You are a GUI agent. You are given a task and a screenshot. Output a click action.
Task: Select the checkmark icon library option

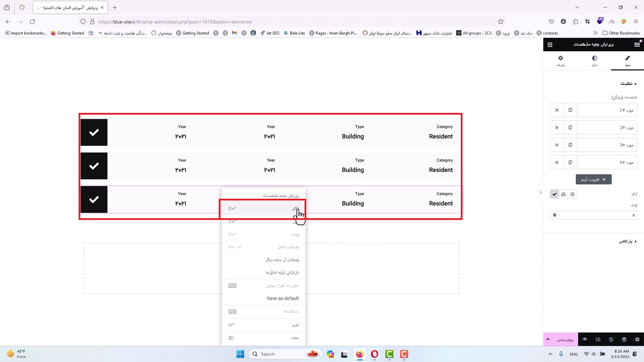(x=554, y=194)
